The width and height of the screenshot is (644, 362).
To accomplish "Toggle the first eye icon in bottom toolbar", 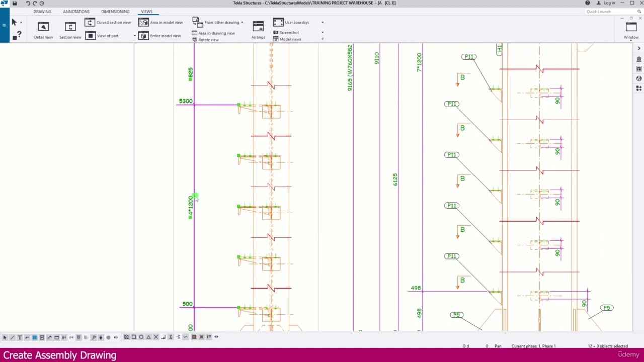I will (116, 337).
